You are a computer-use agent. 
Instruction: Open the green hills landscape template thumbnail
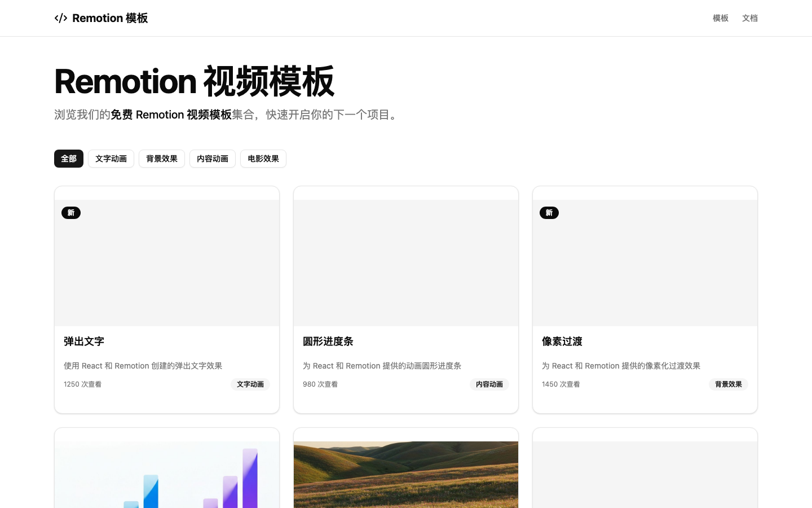coord(406,475)
